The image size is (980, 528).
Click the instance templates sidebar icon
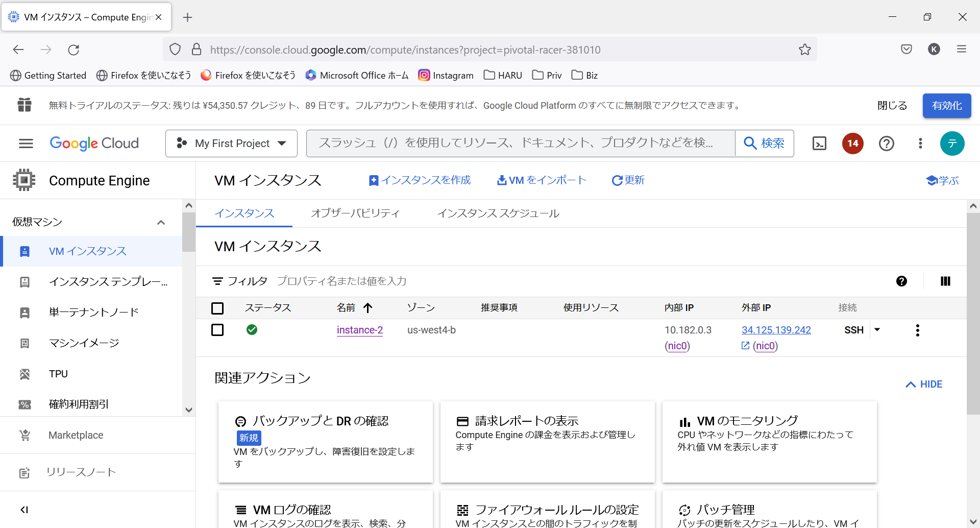(24, 282)
